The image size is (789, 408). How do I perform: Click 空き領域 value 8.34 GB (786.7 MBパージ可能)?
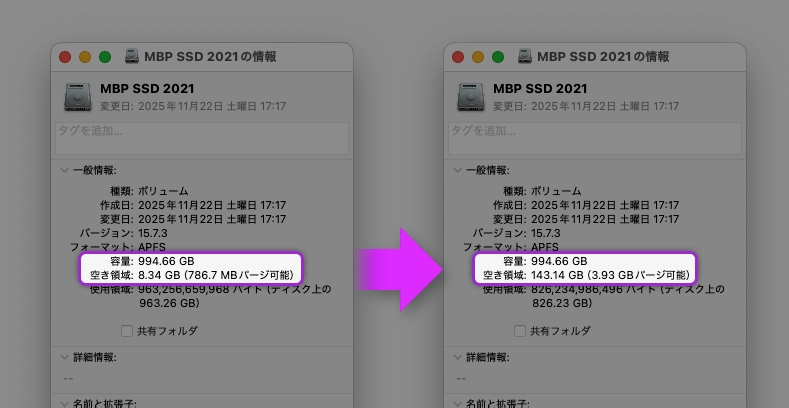(x=215, y=275)
